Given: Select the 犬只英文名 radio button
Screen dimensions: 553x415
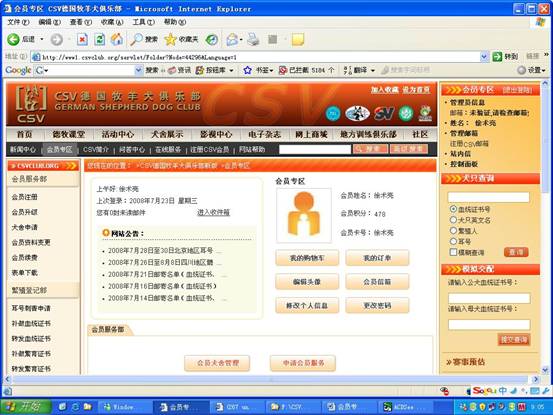Looking at the screenshot, I should tap(454, 220).
